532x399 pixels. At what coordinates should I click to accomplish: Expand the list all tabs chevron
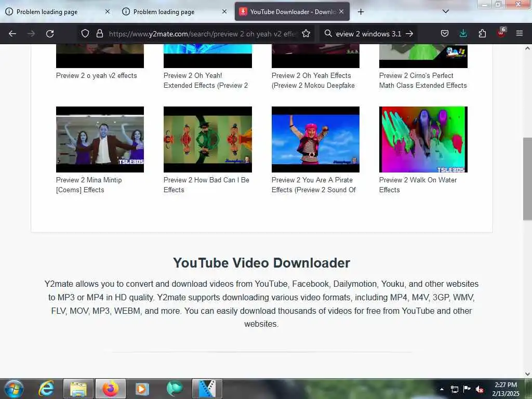445,11
